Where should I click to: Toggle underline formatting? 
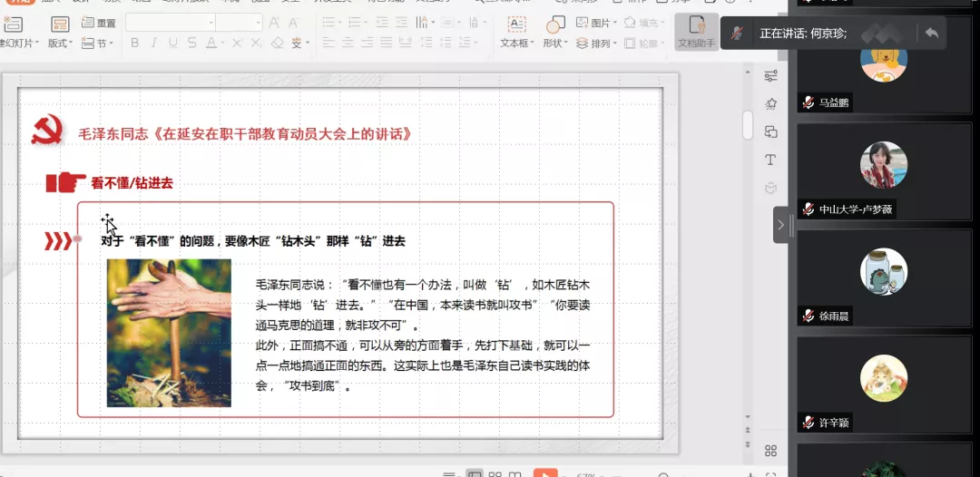pos(173,44)
